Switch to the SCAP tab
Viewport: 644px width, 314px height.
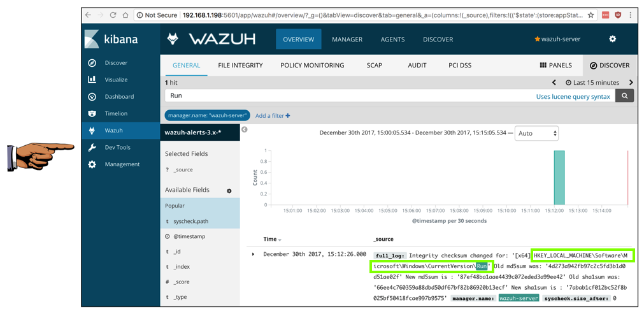pos(374,65)
